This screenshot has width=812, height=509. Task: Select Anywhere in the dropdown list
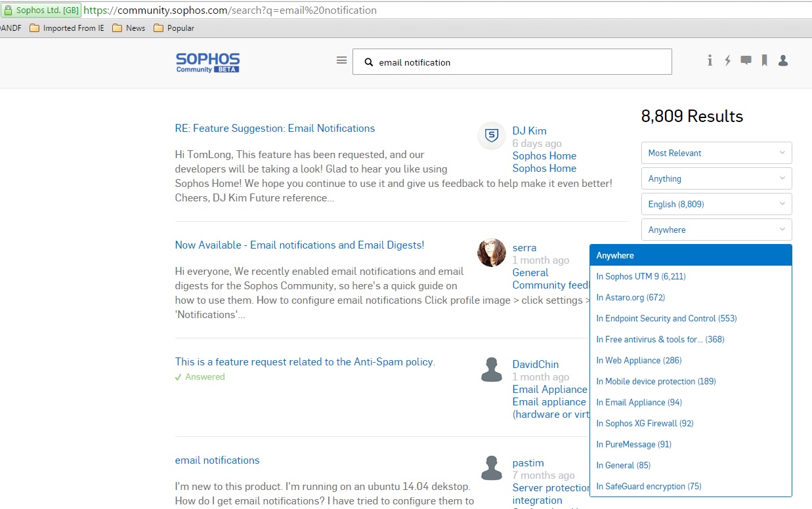[691, 255]
